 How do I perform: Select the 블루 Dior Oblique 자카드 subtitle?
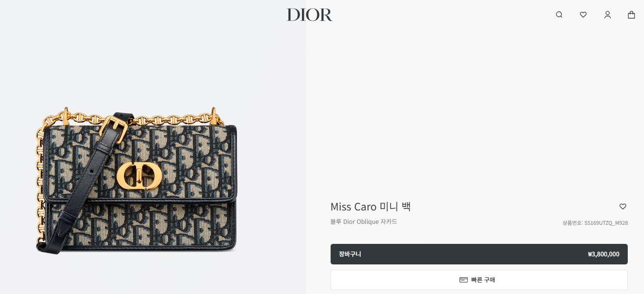click(364, 222)
